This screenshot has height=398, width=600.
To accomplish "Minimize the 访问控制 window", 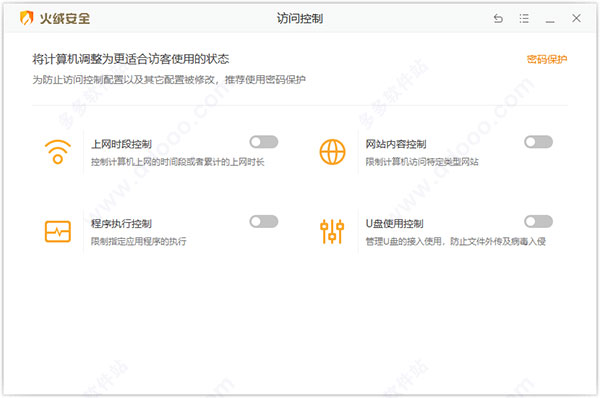I will click(550, 22).
